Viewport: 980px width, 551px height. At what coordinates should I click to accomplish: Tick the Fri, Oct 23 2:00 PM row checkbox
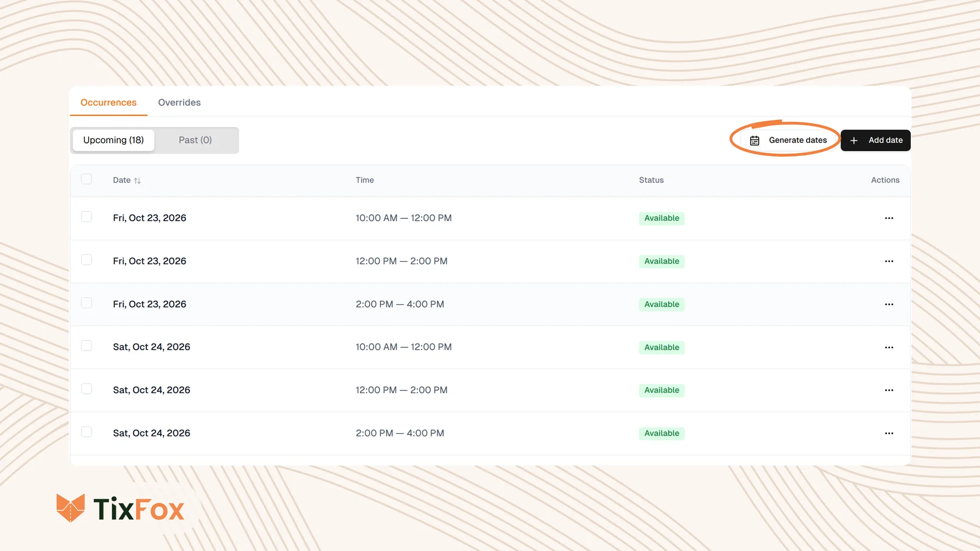coord(87,303)
